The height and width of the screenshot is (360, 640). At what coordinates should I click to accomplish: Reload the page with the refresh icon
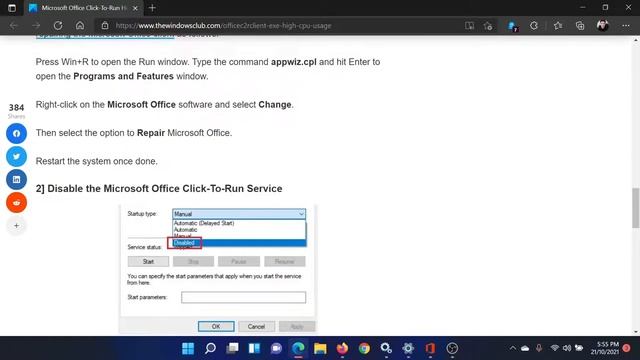click(x=58, y=25)
